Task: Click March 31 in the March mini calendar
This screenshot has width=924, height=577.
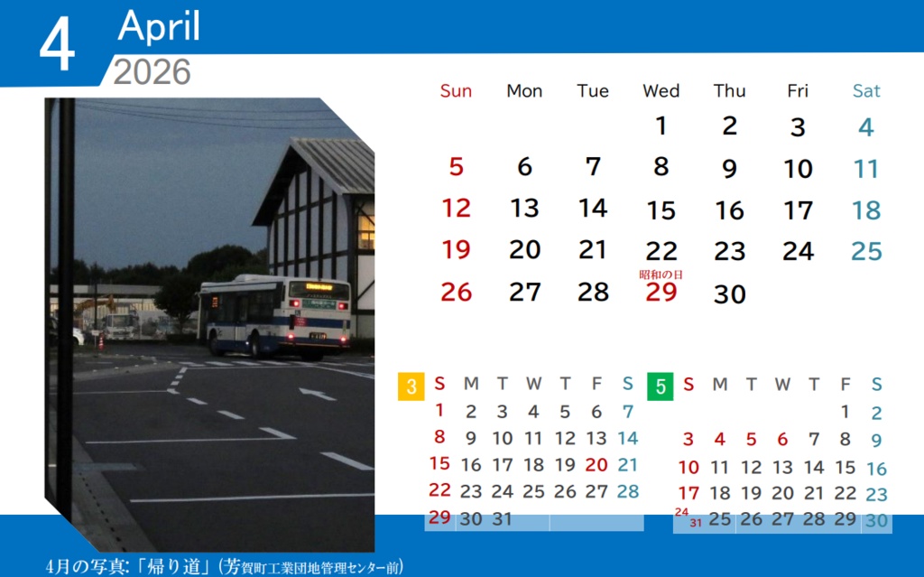Action: 502,519
